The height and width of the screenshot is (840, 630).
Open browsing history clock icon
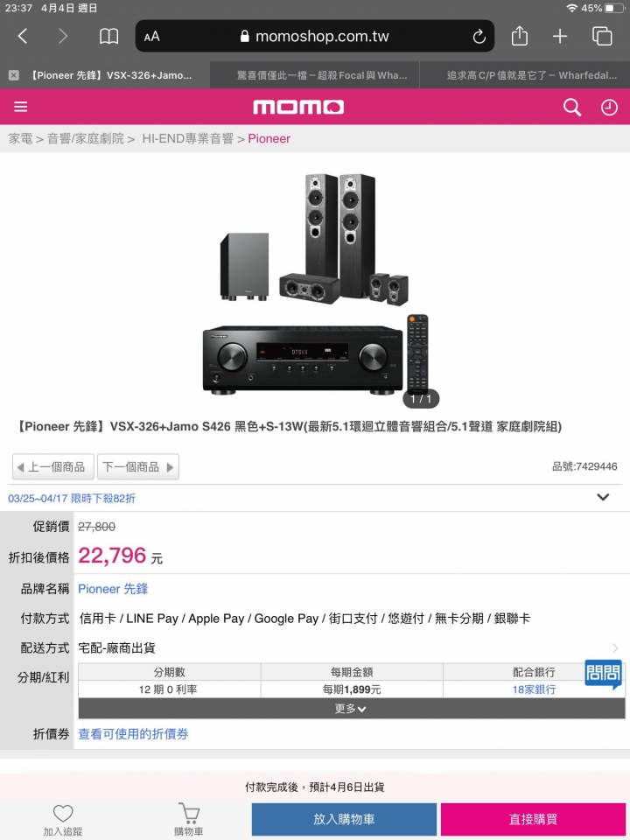click(609, 107)
